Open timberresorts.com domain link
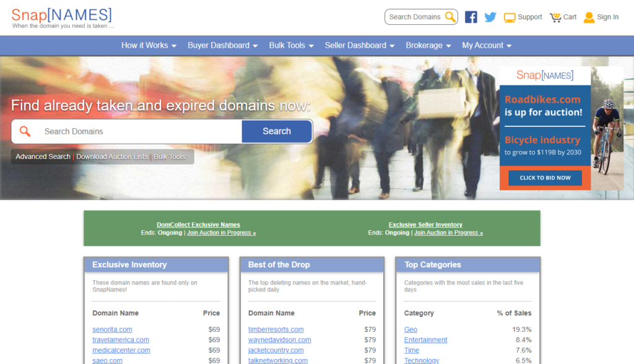Screen dimensions: 634x364 coord(276,329)
